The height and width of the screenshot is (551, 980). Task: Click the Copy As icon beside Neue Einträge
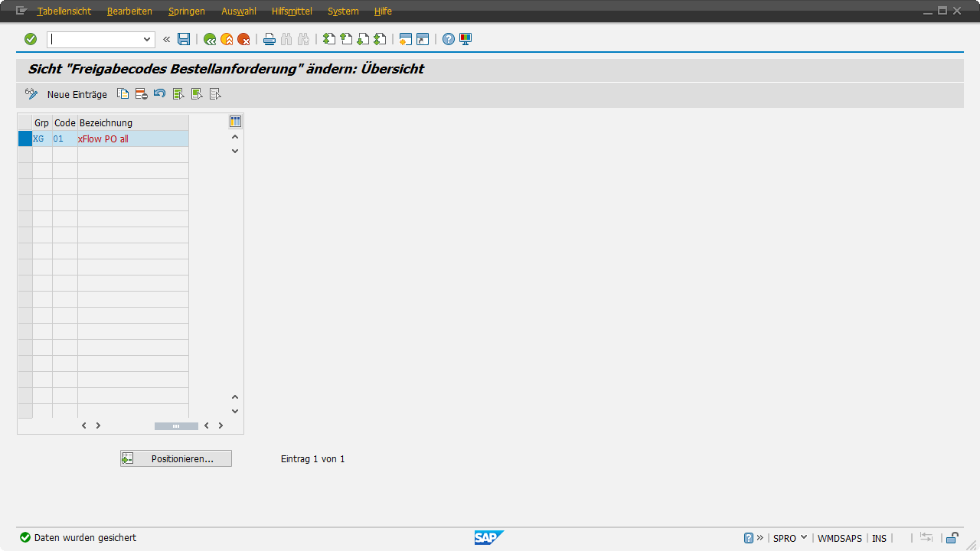click(122, 94)
